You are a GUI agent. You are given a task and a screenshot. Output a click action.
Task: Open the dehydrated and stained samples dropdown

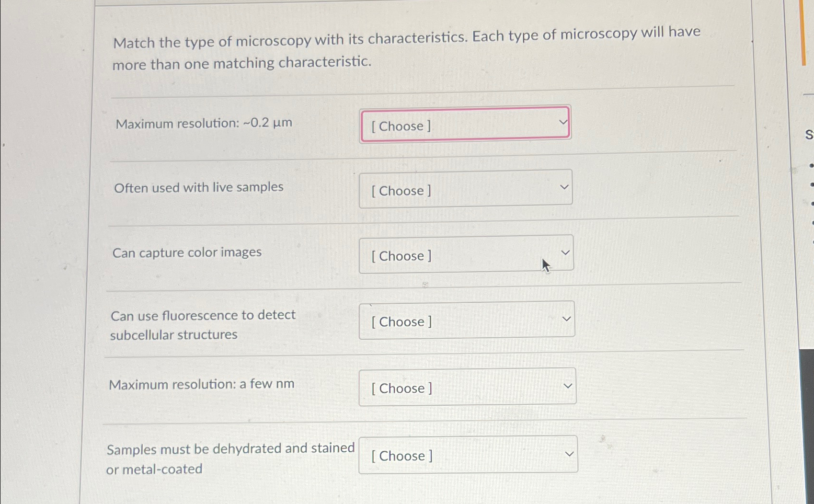click(468, 455)
